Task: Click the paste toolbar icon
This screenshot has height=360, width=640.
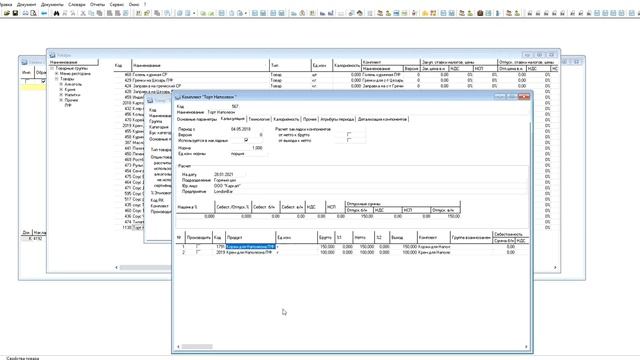Action: point(99,13)
